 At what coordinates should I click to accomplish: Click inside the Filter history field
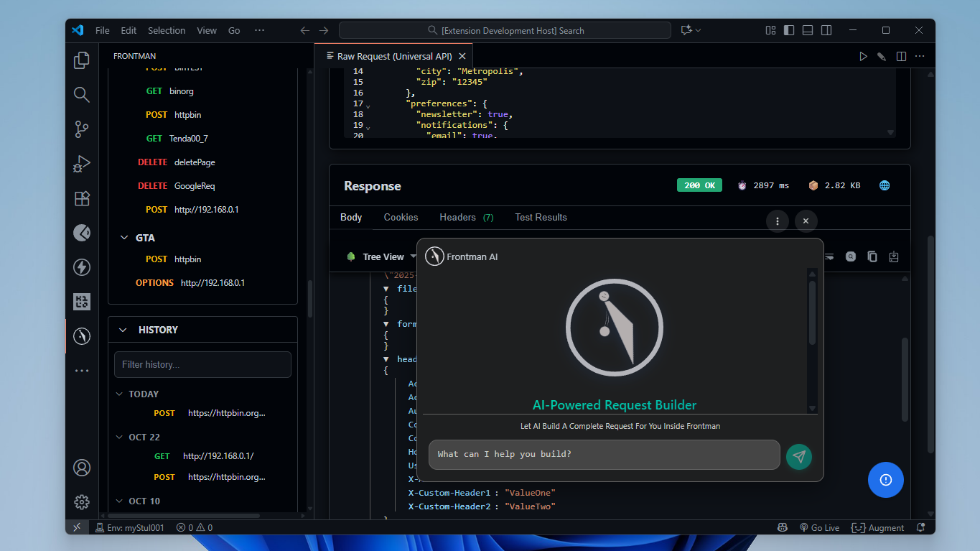202,364
